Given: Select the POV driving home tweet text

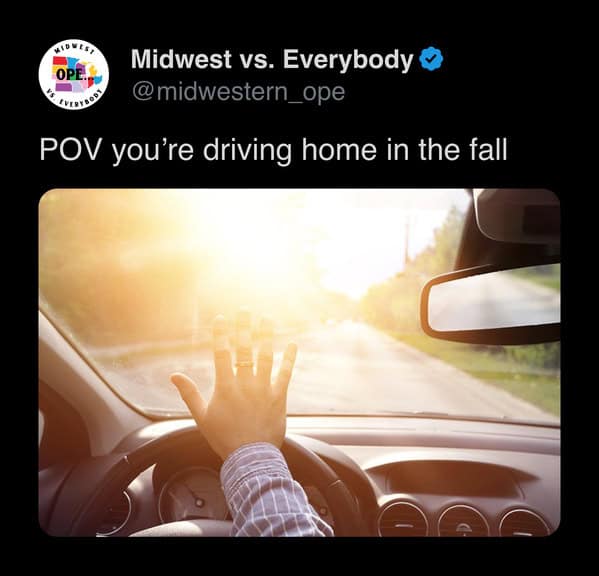Looking at the screenshot, I should click(x=273, y=150).
